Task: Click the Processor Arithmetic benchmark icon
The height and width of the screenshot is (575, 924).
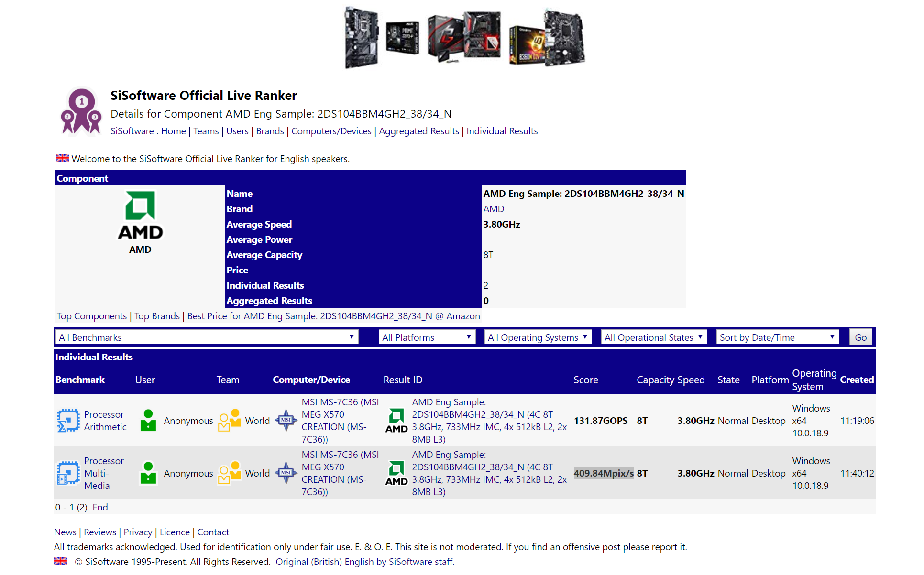Action: click(68, 421)
